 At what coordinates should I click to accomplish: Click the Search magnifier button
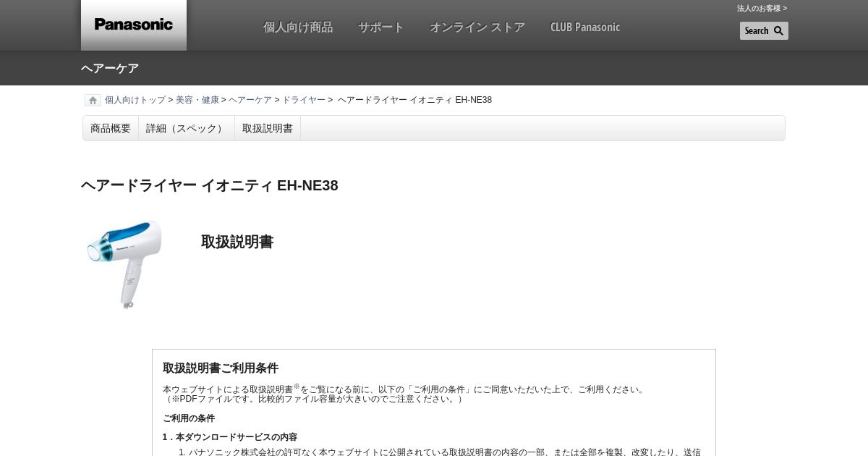(x=764, y=30)
